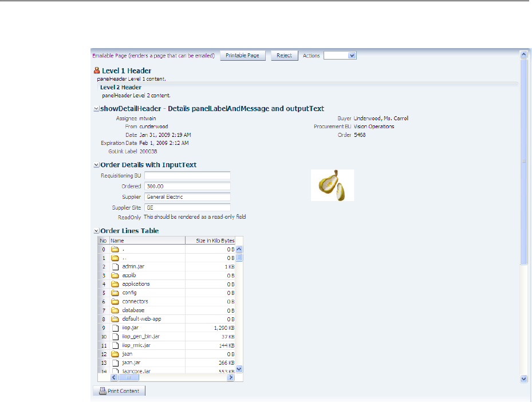Click the Supplier Site field GE
This screenshot has height=402, width=532.
coord(187,208)
